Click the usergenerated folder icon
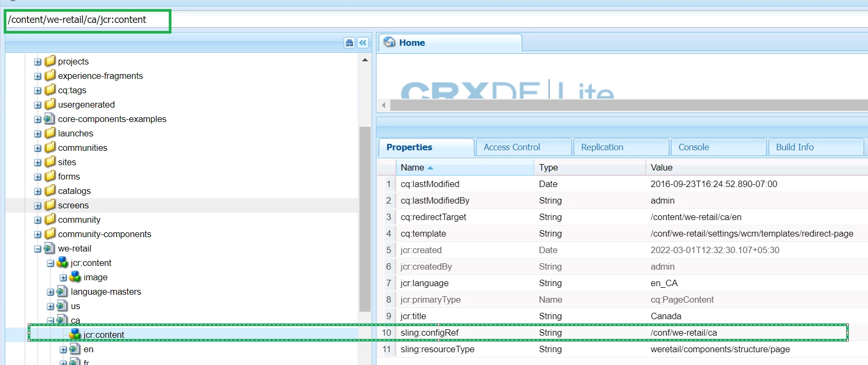The image size is (868, 365). [x=50, y=104]
